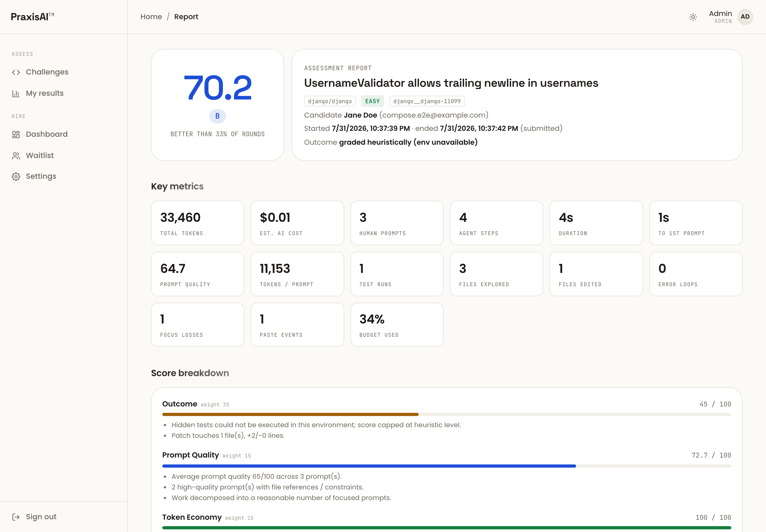Viewport: 766px width, 532px height.
Task: Click the 70.2 overall score
Action: (217, 88)
